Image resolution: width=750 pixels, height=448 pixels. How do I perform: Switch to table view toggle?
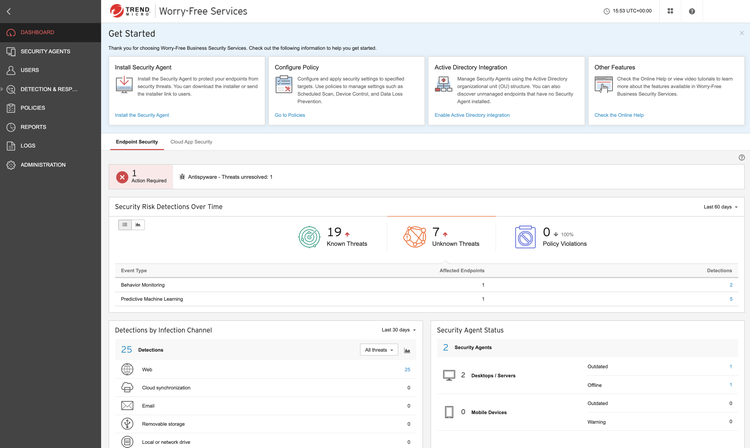[x=125, y=225]
